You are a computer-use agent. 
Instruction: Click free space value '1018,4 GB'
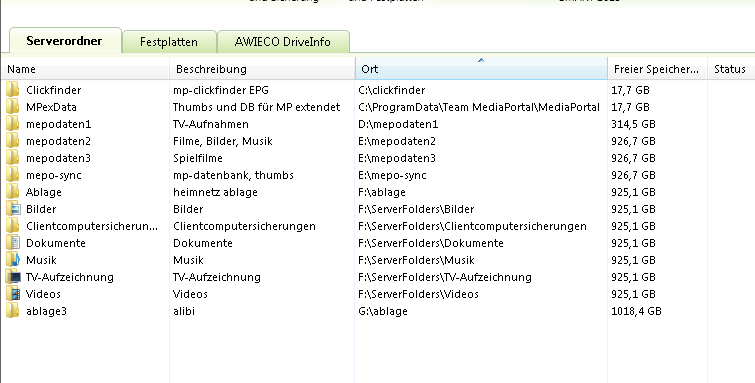(x=636, y=311)
